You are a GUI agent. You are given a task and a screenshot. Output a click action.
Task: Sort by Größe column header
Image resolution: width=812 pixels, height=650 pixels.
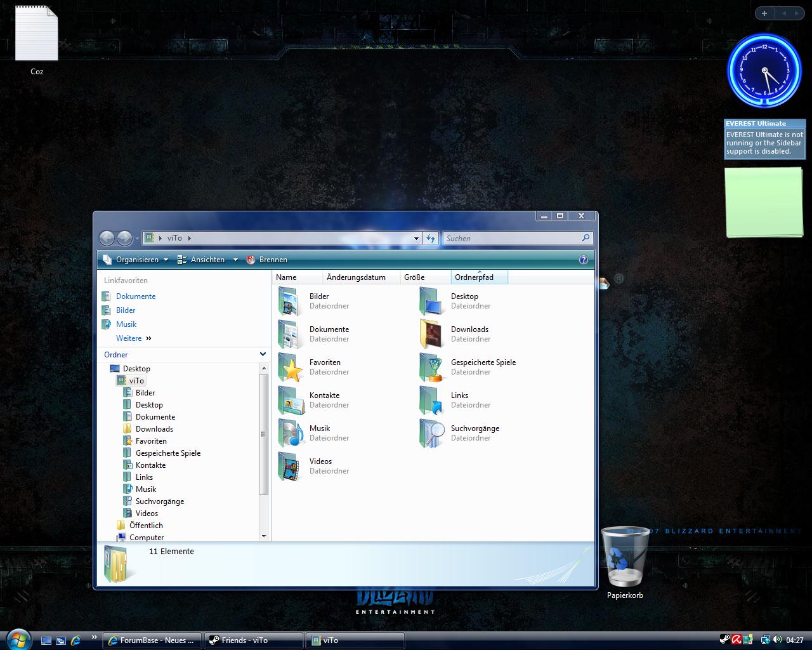[x=426, y=277]
